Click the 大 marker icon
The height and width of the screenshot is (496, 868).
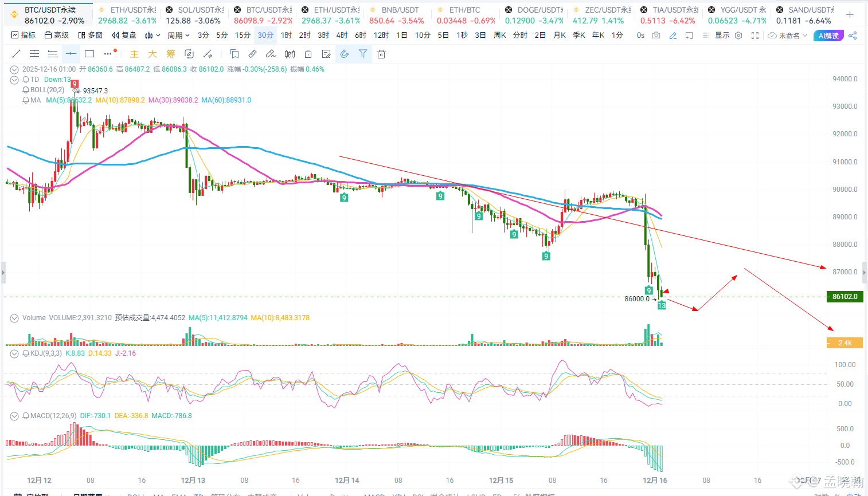point(153,54)
